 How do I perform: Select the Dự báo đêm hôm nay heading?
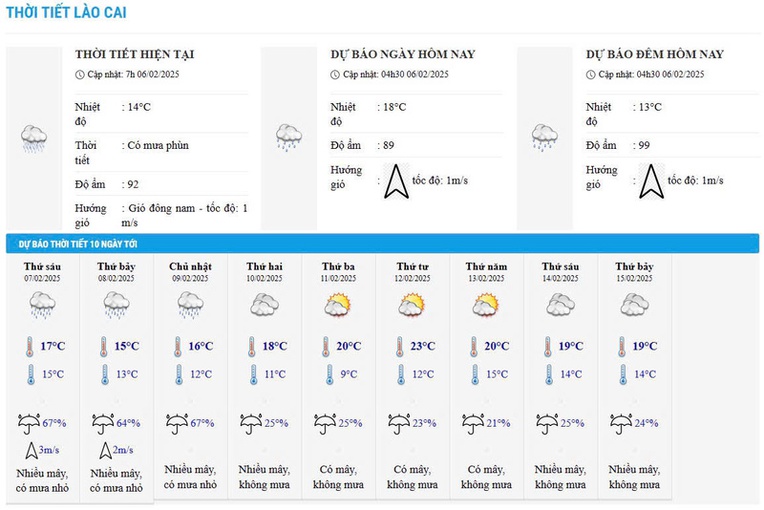(655, 54)
